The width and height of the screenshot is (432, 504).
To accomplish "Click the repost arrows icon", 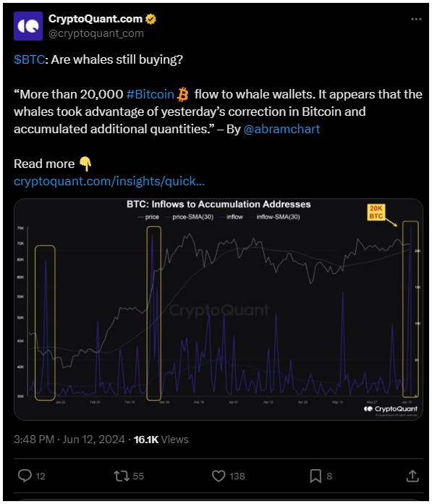I will pos(122,476).
